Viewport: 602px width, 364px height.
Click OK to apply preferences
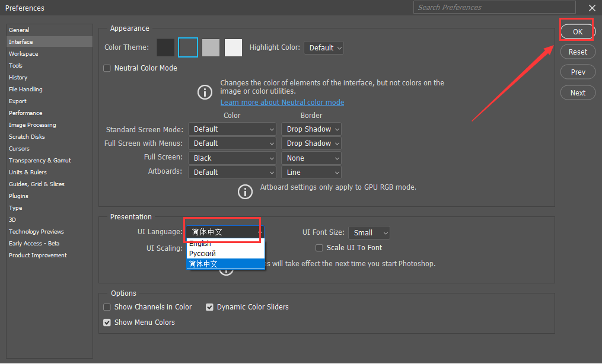click(x=576, y=31)
